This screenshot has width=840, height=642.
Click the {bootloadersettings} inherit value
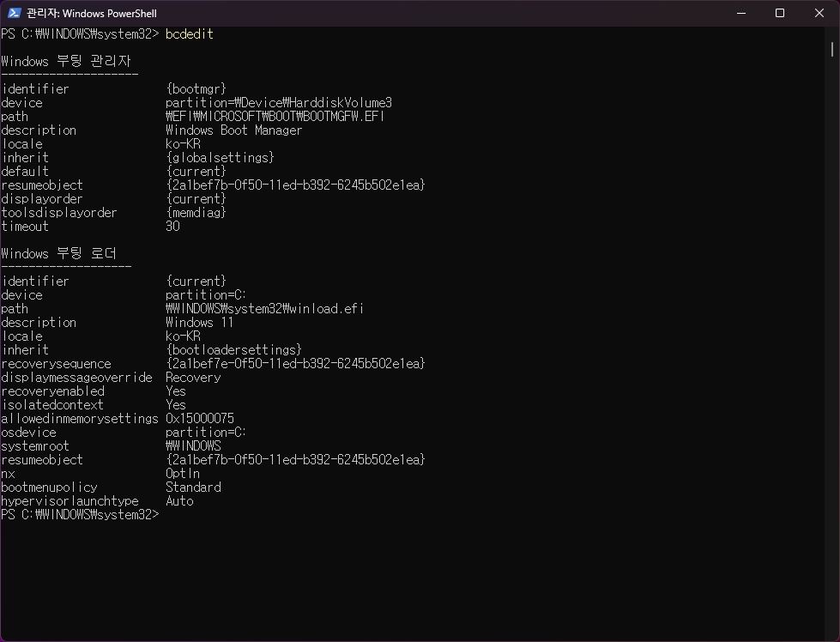234,350
